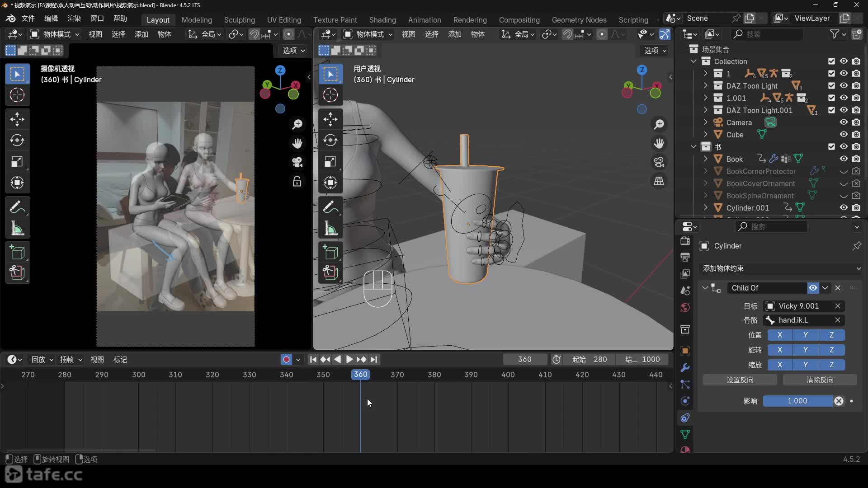The image size is (868, 488).
Task: Toggle camera view icon in right viewport
Action: coord(659,162)
